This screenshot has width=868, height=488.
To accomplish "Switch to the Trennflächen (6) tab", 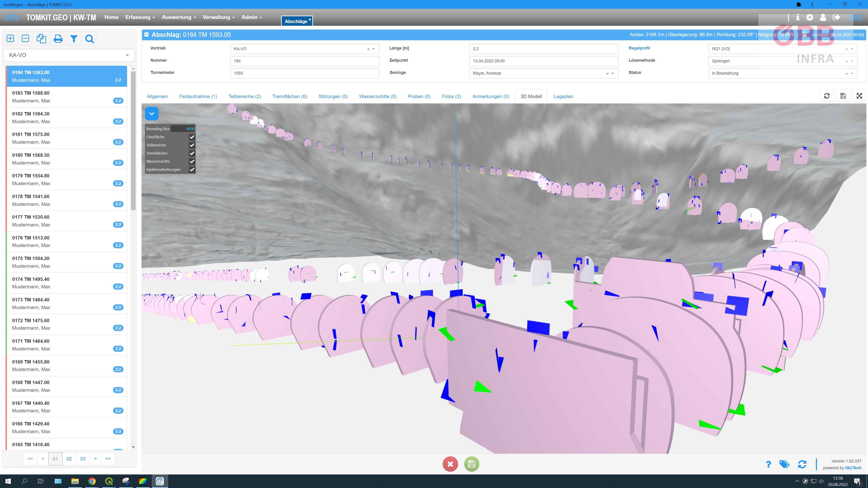I will pos(289,96).
